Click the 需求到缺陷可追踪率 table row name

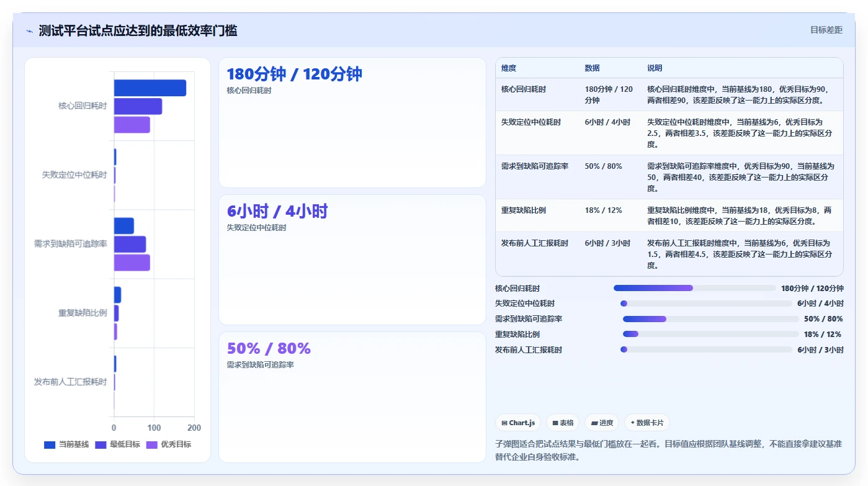[x=535, y=166]
